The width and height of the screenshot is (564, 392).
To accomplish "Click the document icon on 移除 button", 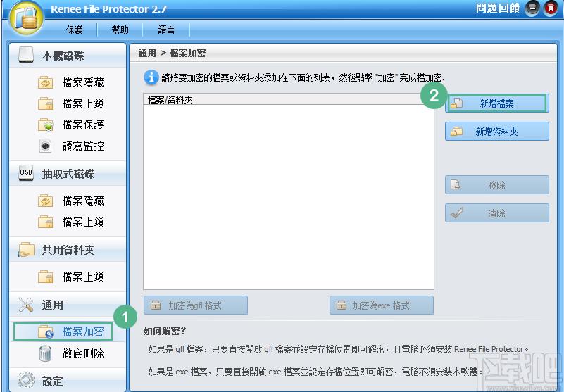I will pos(456,184).
